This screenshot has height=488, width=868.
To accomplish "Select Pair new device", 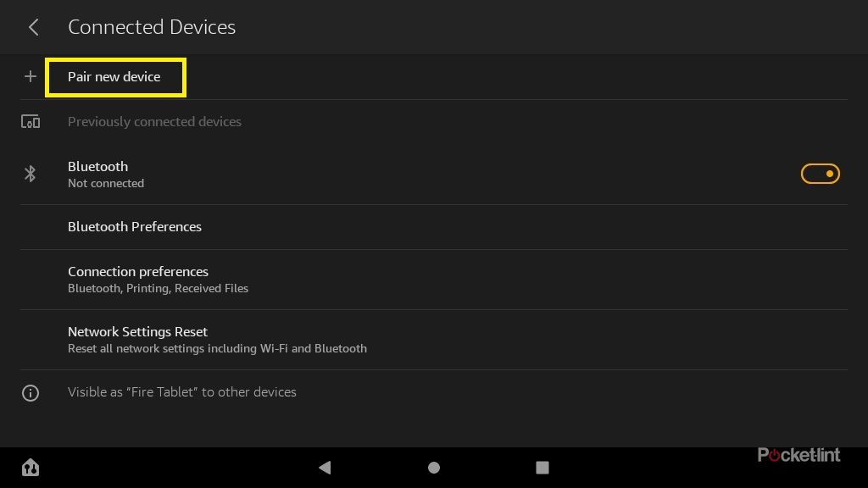I will click(114, 77).
